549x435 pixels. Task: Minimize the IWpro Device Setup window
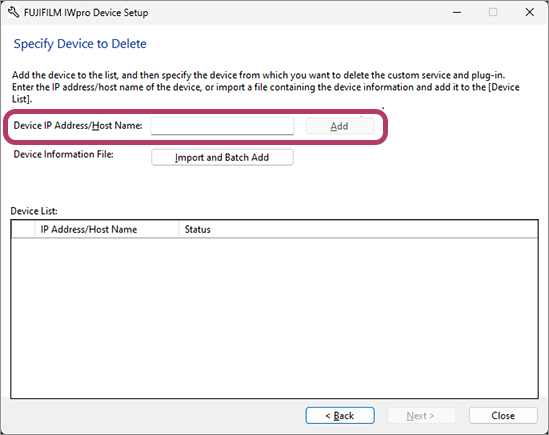click(457, 12)
